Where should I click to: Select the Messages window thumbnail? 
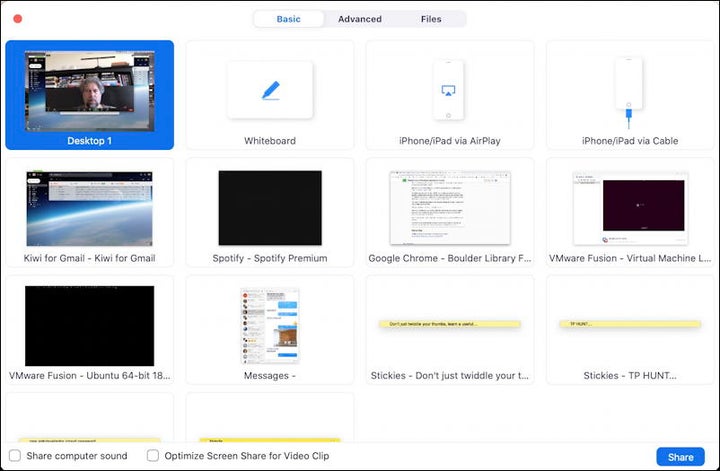click(x=270, y=326)
